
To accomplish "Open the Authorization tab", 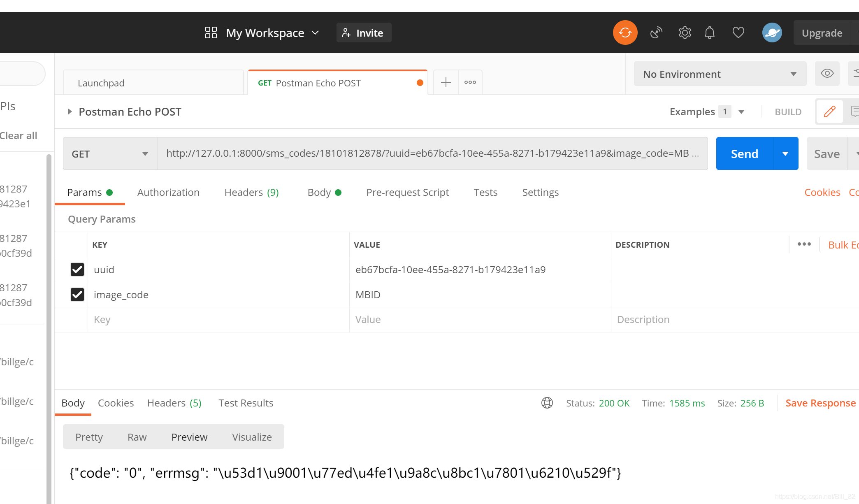I will tap(168, 192).
